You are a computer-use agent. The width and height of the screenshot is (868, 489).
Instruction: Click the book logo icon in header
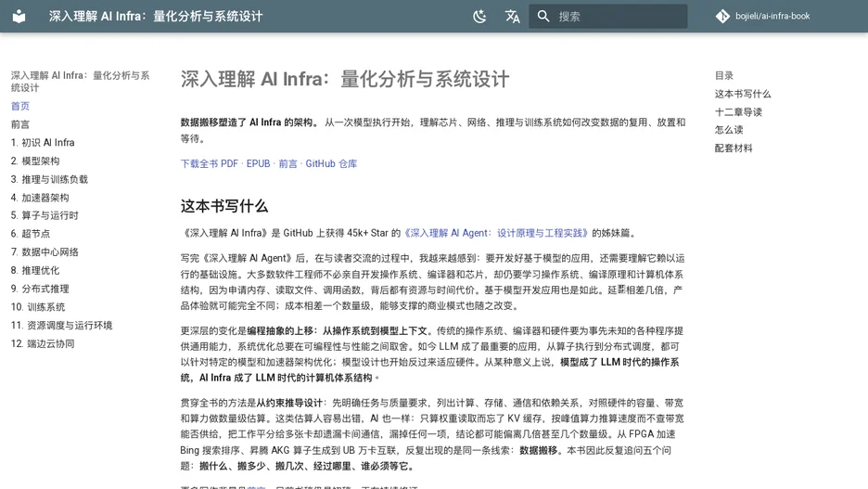click(19, 16)
